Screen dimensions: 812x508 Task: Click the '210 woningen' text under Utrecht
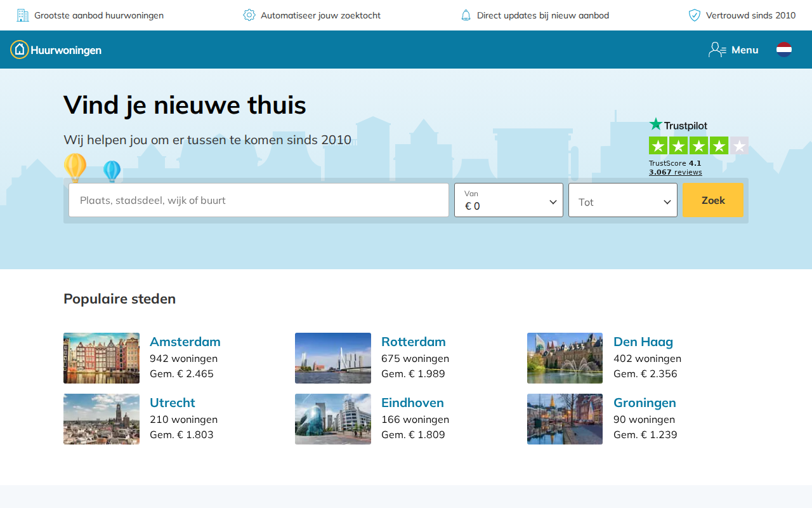click(x=183, y=419)
